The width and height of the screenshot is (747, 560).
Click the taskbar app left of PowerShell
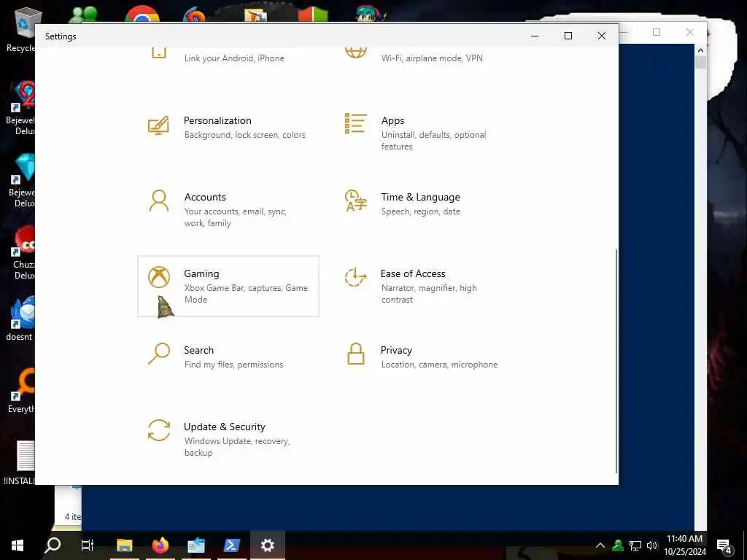pos(196,545)
